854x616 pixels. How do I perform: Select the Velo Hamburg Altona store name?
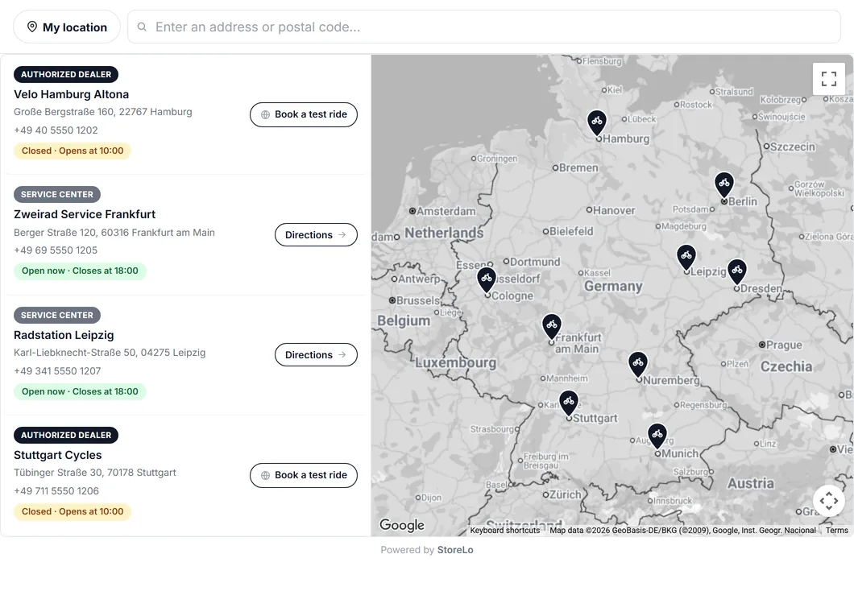point(72,94)
